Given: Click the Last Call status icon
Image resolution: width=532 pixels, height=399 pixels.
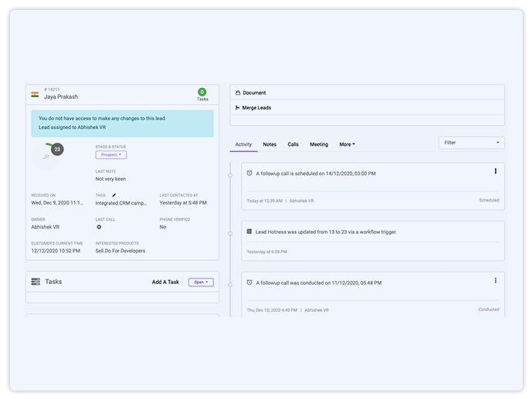Looking at the screenshot, I should 99,227.
